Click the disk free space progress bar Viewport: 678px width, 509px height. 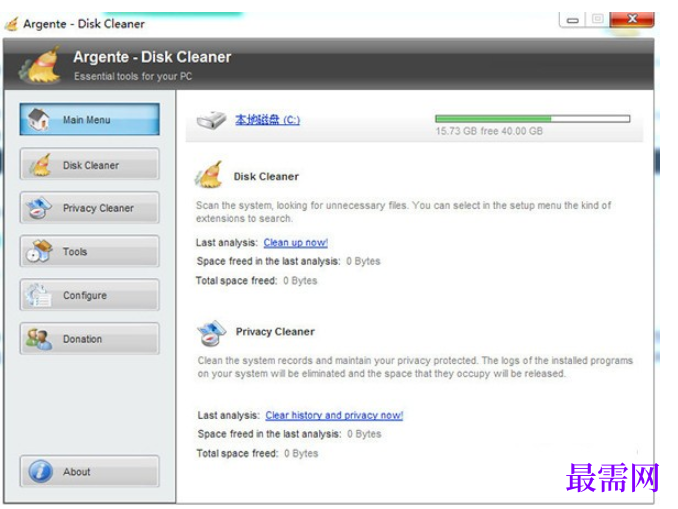click(x=532, y=118)
